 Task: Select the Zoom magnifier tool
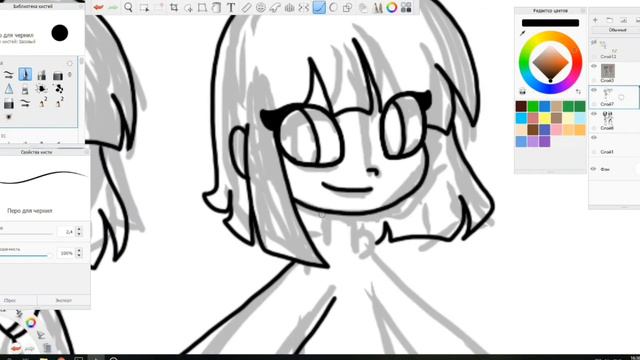128,7
